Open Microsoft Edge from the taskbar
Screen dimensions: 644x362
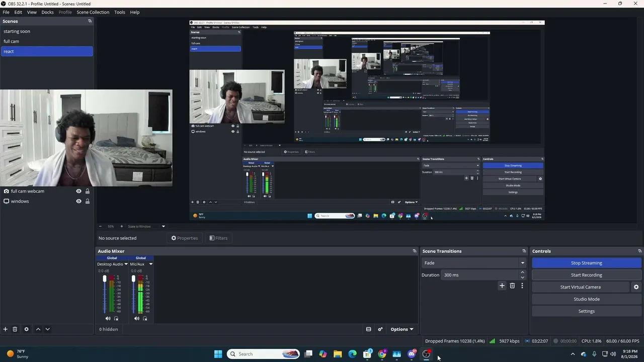[x=352, y=354]
